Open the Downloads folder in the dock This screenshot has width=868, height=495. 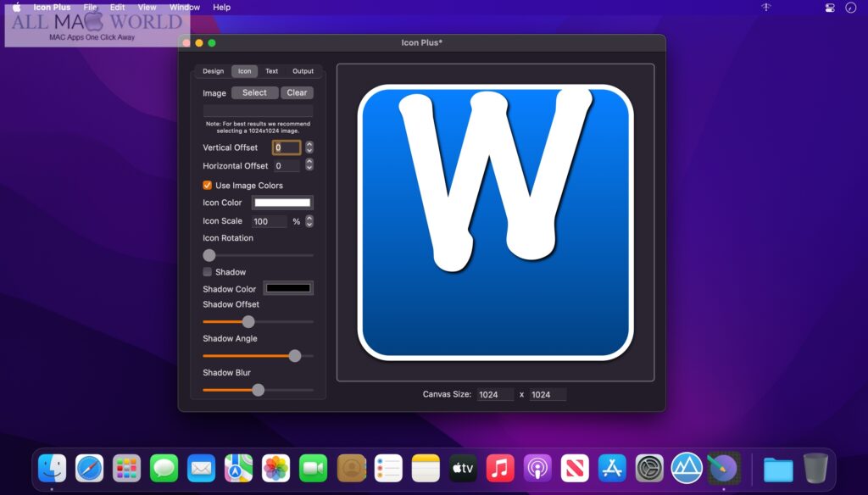tap(778, 470)
